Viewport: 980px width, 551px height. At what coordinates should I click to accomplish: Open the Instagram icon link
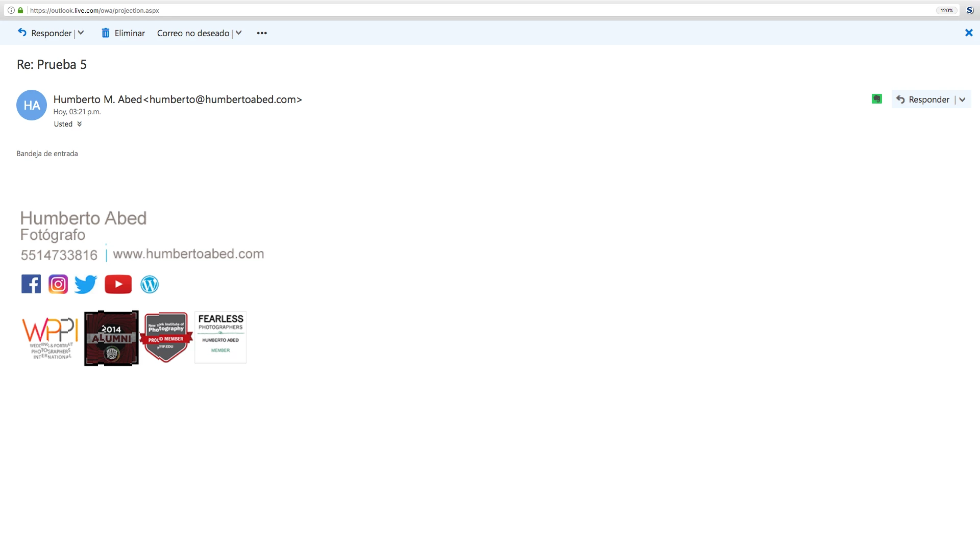(x=58, y=284)
